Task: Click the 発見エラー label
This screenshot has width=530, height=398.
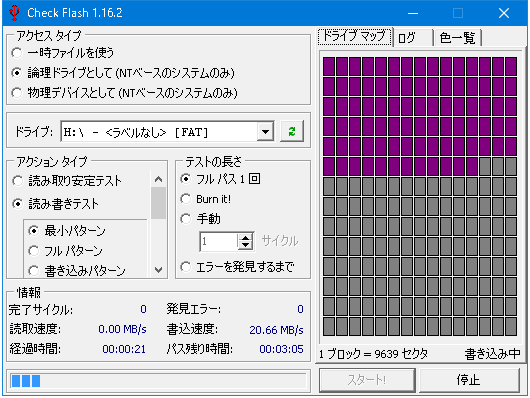Action: (x=193, y=309)
